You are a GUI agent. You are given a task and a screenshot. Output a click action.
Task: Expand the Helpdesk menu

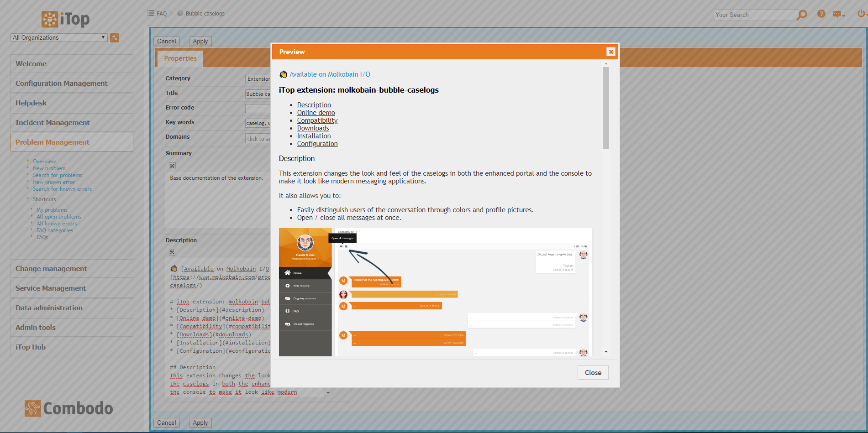[x=72, y=103]
